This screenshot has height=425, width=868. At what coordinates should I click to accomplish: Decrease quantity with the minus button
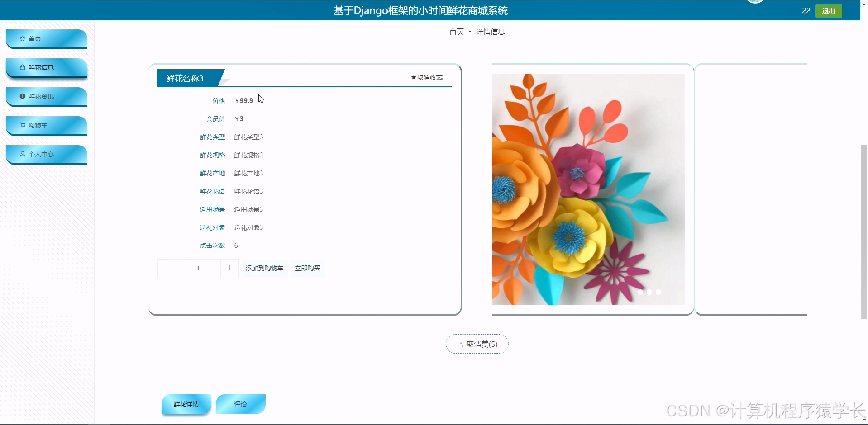click(x=167, y=268)
